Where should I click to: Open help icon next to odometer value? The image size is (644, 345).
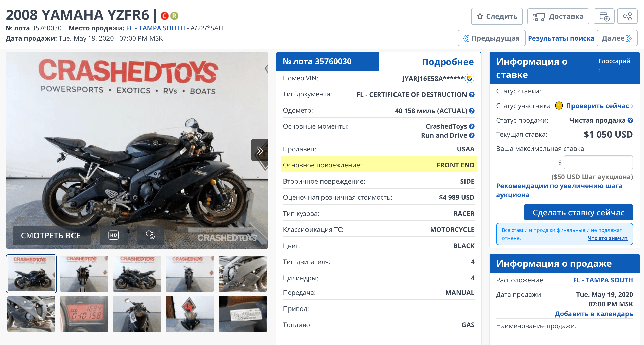coord(472,111)
